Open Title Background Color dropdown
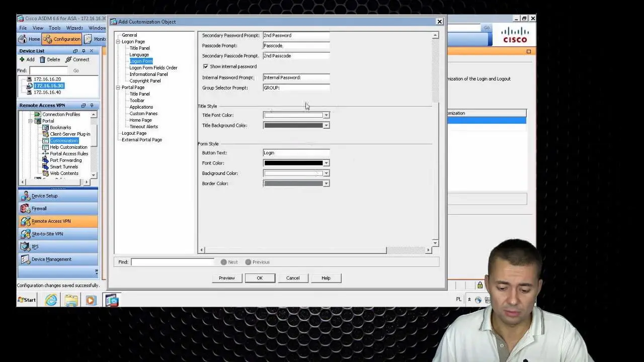 click(326, 125)
